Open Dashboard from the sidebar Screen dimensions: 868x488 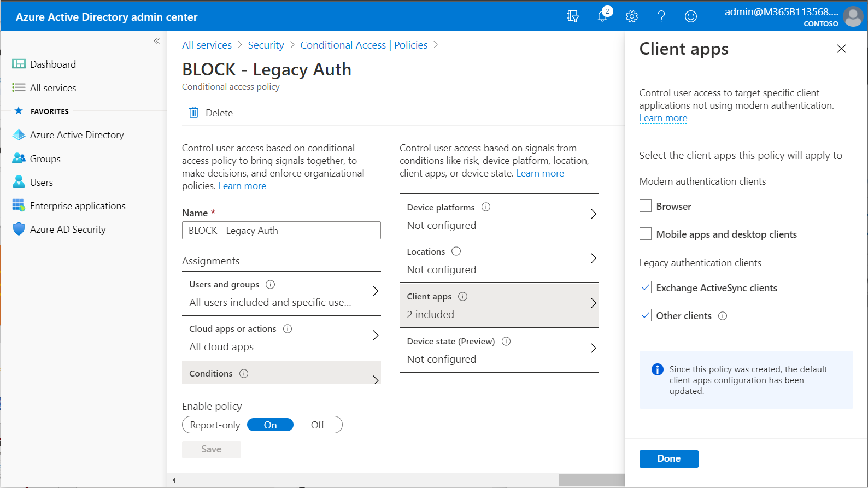coord(53,64)
